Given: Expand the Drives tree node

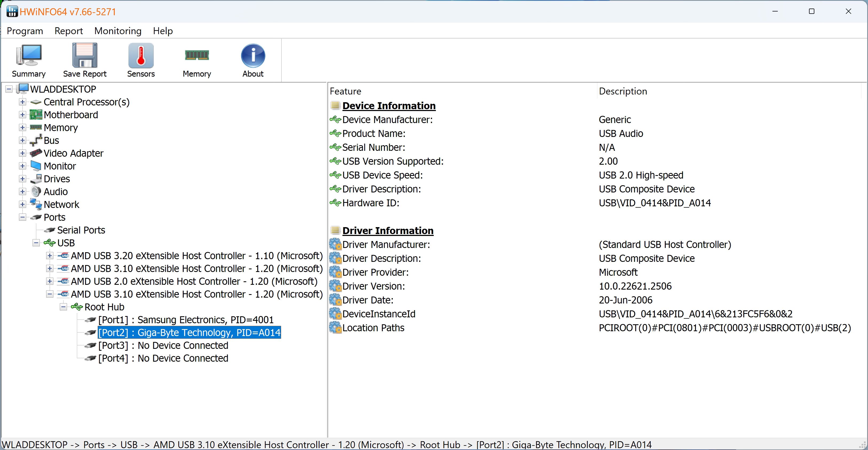Looking at the screenshot, I should click(x=23, y=179).
